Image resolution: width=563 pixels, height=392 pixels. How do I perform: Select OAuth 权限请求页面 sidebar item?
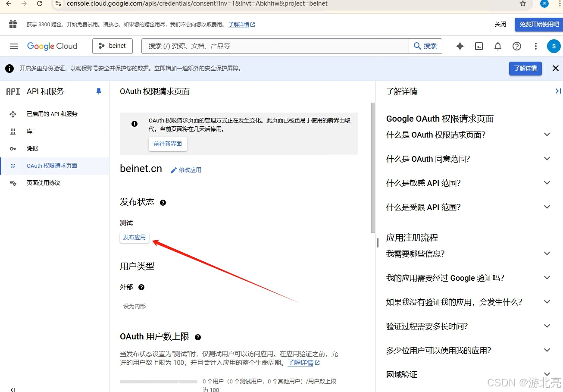55,166
